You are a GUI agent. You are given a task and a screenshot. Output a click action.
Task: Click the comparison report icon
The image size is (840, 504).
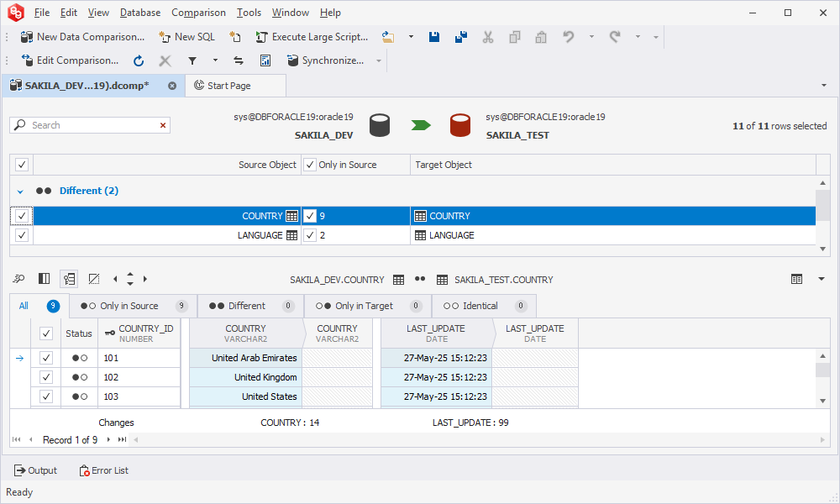pyautogui.click(x=265, y=60)
